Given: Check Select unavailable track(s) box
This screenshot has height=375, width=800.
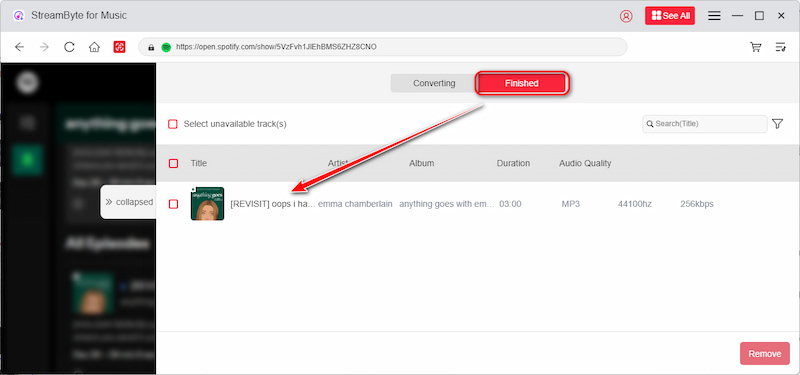Looking at the screenshot, I should pyautogui.click(x=173, y=124).
